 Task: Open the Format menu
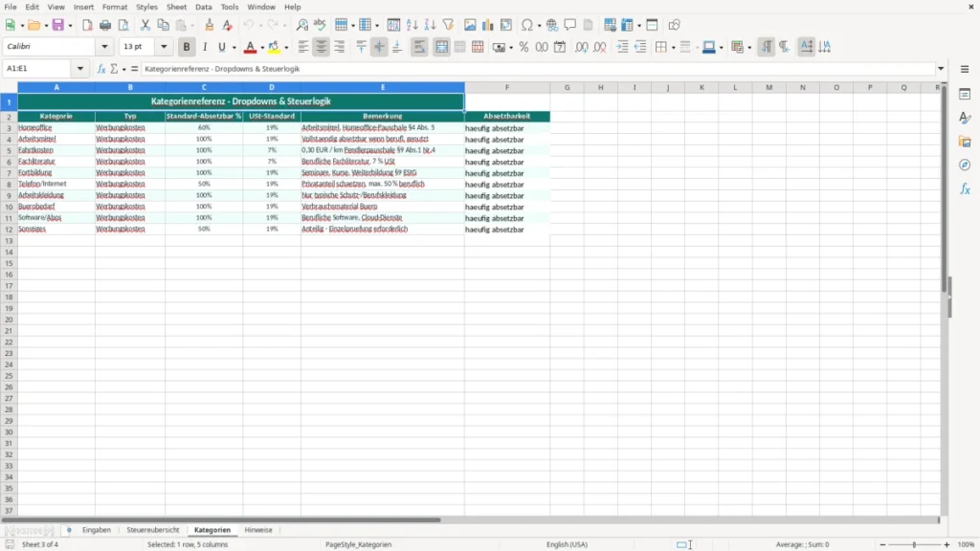[x=115, y=7]
